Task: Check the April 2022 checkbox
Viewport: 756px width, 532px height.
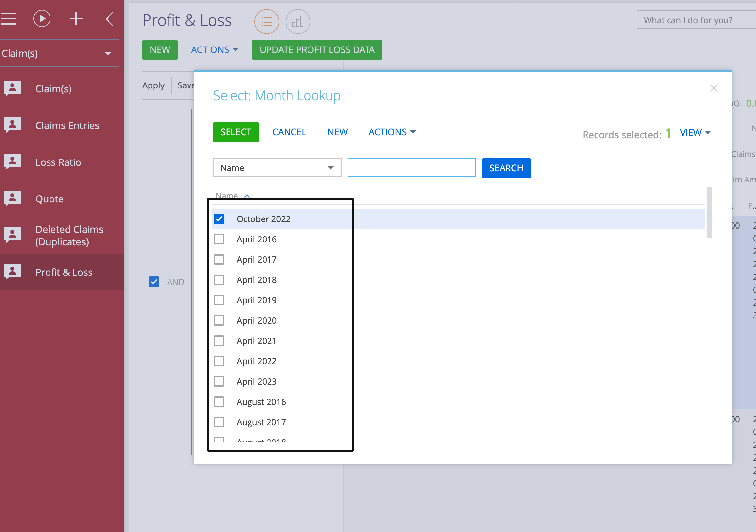Action: point(219,361)
